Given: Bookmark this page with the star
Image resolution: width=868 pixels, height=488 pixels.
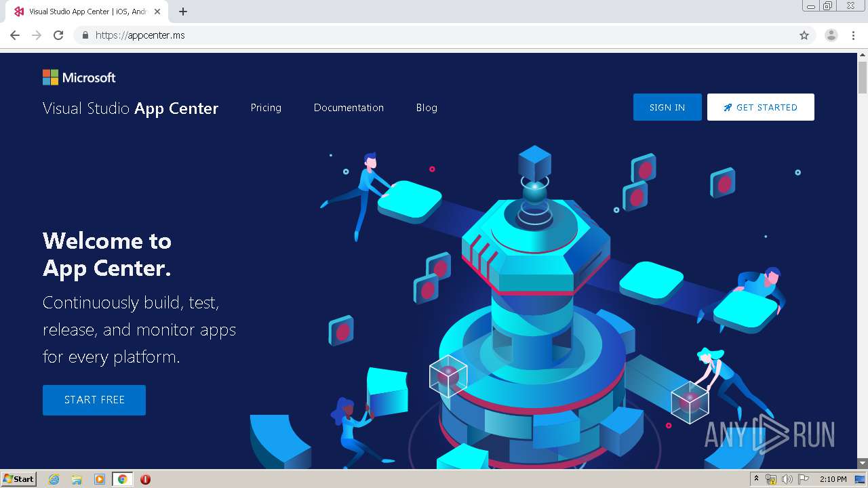Looking at the screenshot, I should click(x=804, y=35).
